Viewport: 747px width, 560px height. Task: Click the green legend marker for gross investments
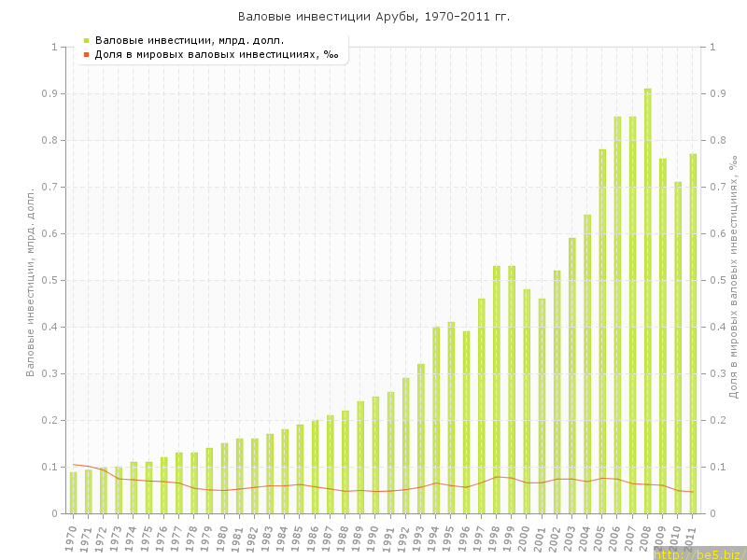pyautogui.click(x=86, y=40)
